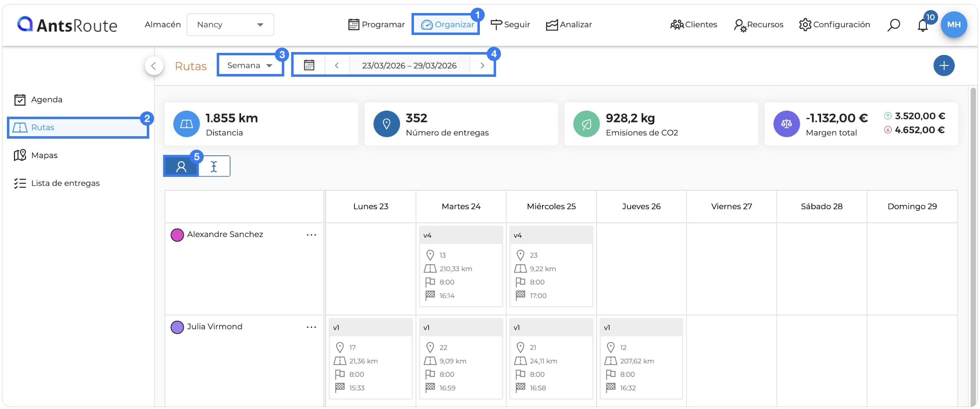Click the 16:14 end time in Alexandre's card
Image resolution: width=980 pixels, height=409 pixels.
(x=447, y=296)
